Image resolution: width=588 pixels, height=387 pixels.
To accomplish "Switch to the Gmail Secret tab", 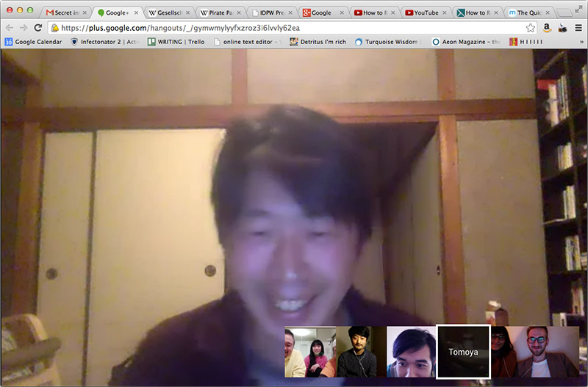I will pos(66,12).
